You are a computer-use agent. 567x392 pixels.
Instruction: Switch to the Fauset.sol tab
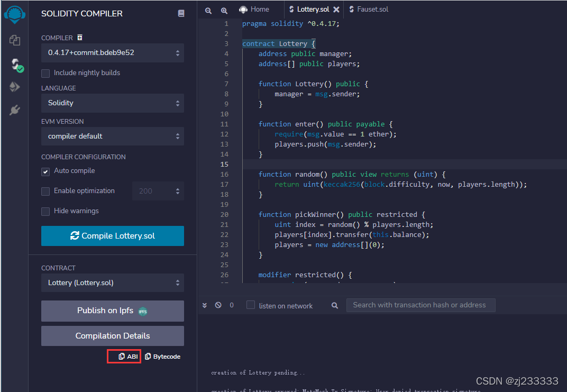click(369, 10)
